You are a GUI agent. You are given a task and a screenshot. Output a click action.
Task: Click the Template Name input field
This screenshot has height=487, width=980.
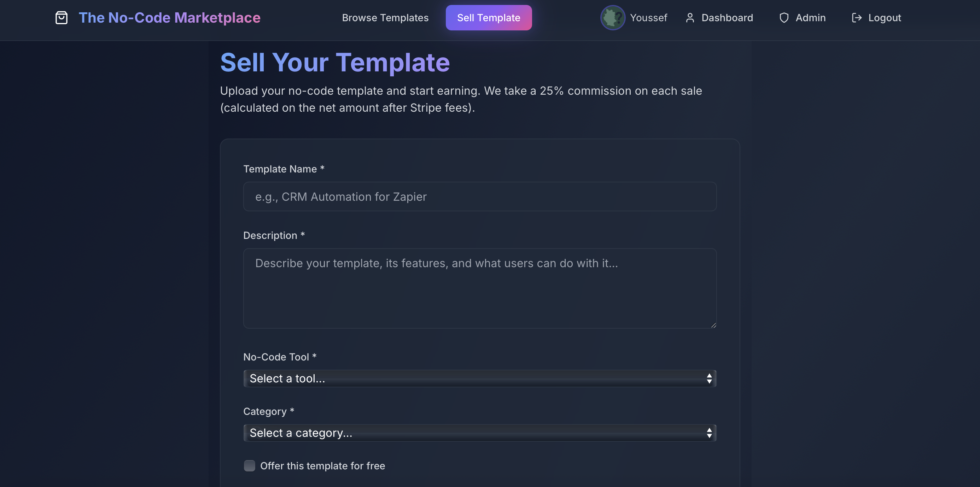(x=479, y=196)
